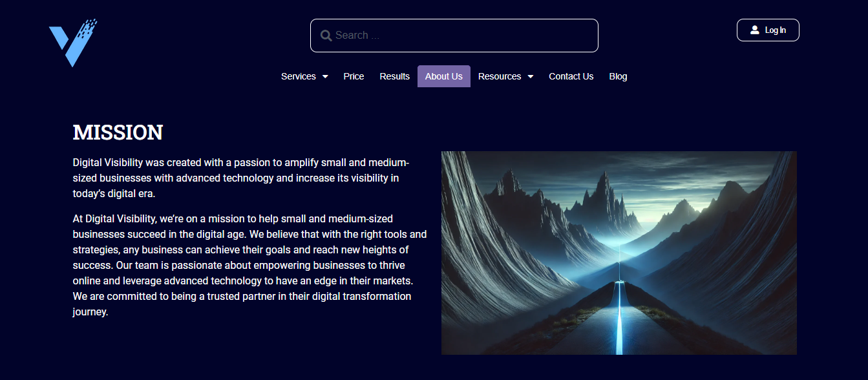The image size is (868, 380).
Task: Click the mountain road landscape image
Action: pyautogui.click(x=619, y=253)
